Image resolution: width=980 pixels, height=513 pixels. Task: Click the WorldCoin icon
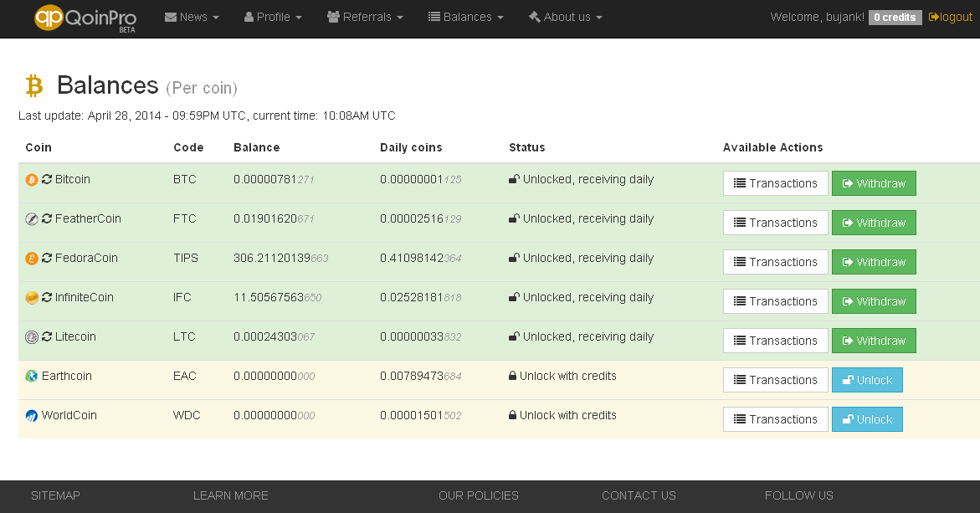tap(31, 416)
